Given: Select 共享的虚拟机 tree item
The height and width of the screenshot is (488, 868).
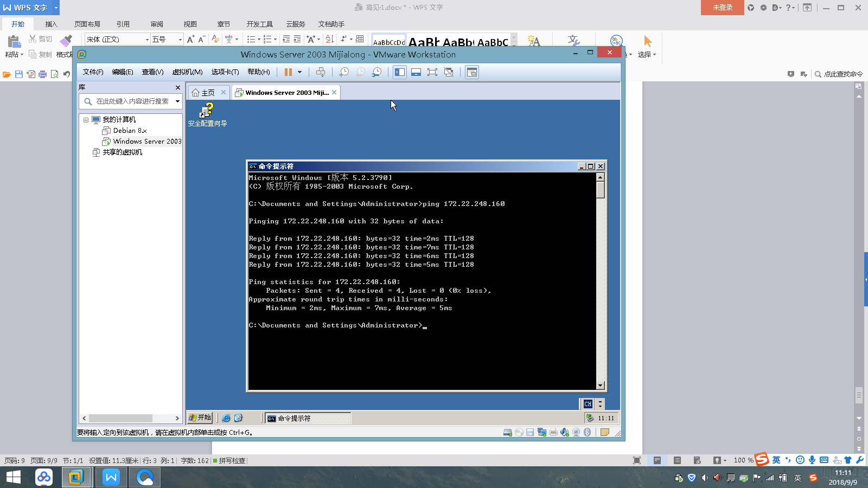Looking at the screenshot, I should [x=118, y=152].
